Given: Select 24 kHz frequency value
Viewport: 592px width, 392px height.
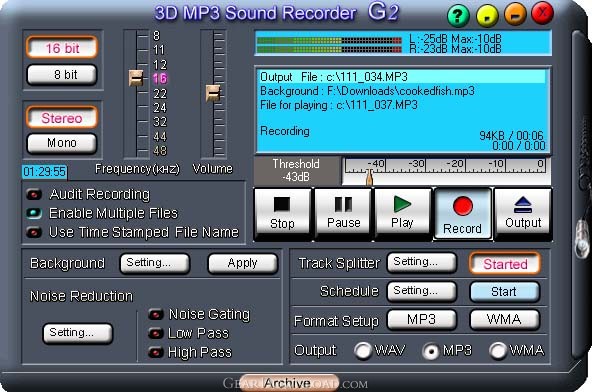Looking at the screenshot, I should click(x=160, y=108).
